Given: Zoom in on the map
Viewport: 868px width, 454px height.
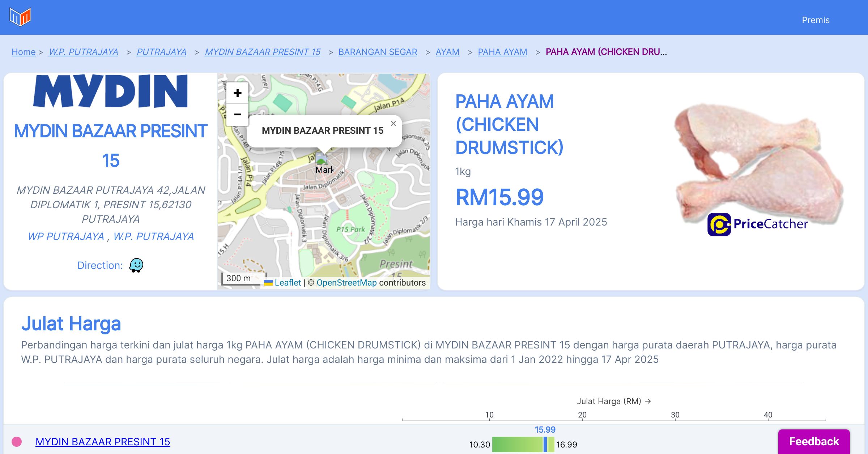Looking at the screenshot, I should (237, 93).
